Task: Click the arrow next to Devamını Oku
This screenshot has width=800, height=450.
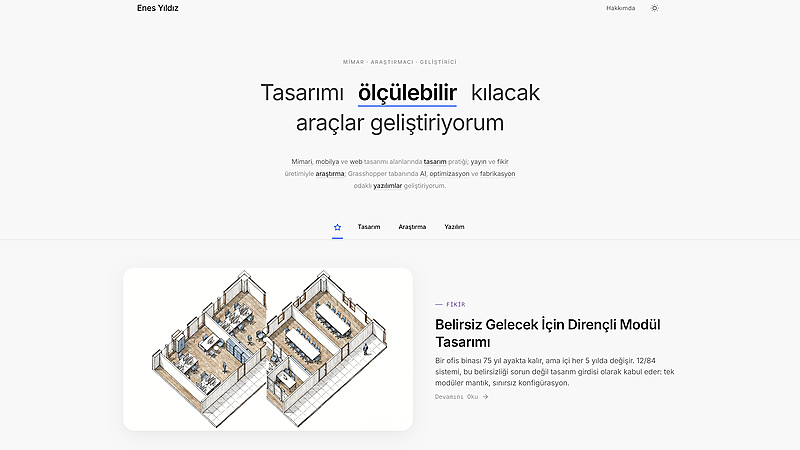Action: tap(486, 397)
